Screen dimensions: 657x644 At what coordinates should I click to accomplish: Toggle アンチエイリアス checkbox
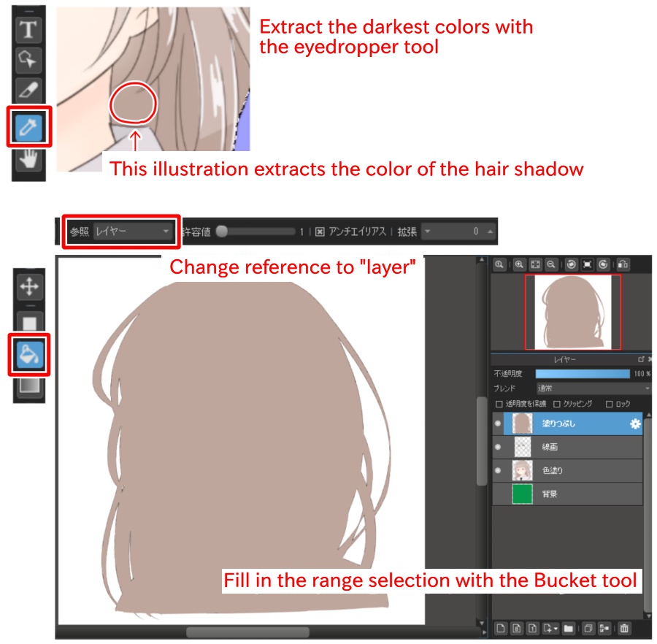pyautogui.click(x=320, y=231)
